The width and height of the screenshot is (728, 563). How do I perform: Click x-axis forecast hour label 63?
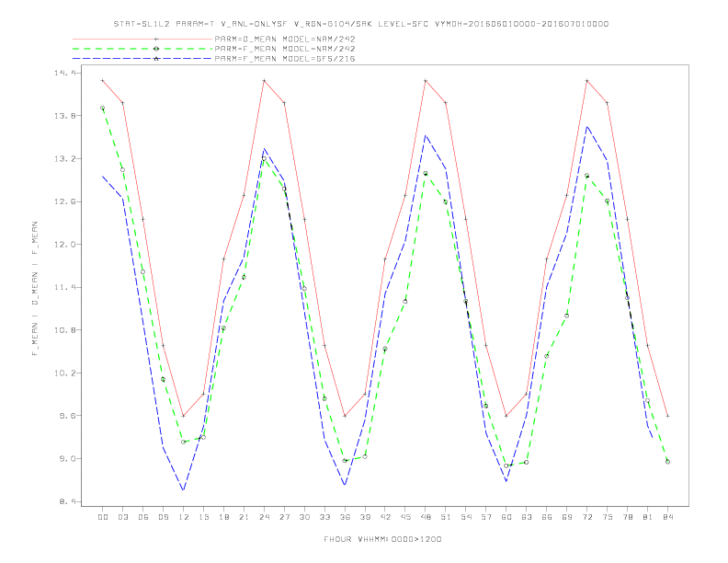(x=527, y=517)
